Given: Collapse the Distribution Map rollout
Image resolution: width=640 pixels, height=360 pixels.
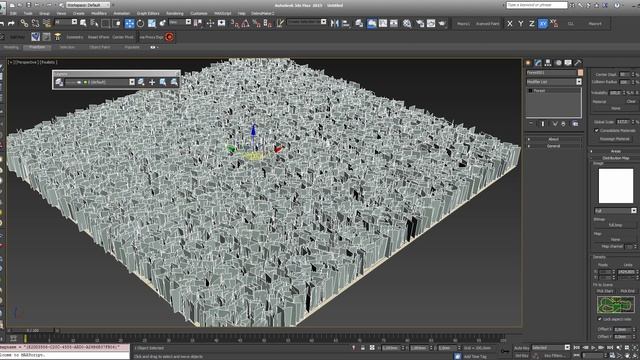Looking at the screenshot, I should pyautogui.click(x=616, y=158).
